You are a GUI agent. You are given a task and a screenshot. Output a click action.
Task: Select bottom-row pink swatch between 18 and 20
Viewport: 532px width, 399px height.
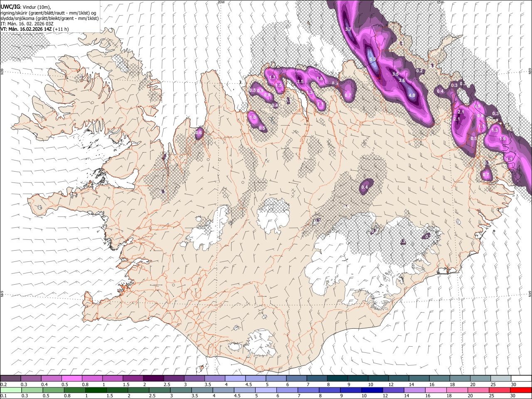pyautogui.click(x=457, y=390)
